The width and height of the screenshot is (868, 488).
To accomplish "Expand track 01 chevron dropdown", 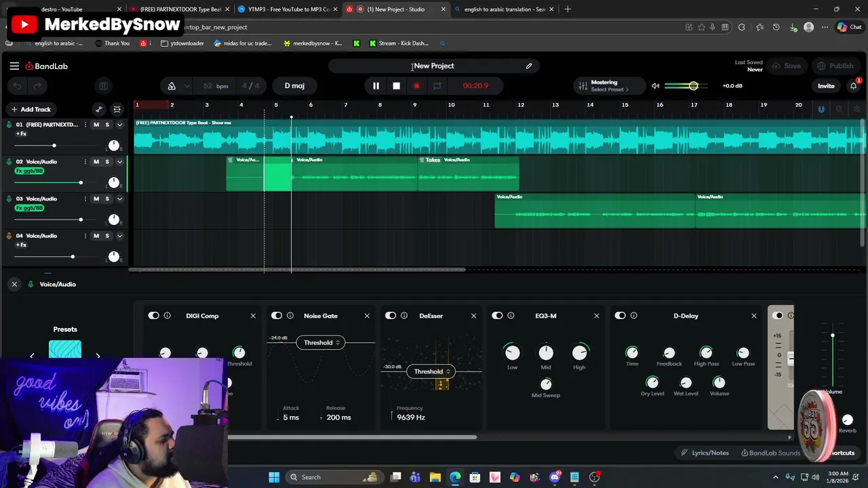I will coord(119,125).
